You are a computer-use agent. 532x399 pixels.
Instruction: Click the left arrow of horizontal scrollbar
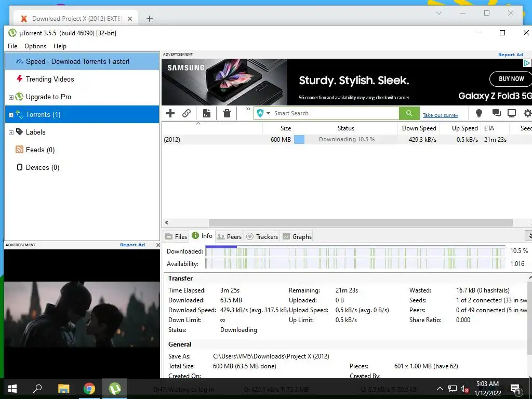[167, 222]
